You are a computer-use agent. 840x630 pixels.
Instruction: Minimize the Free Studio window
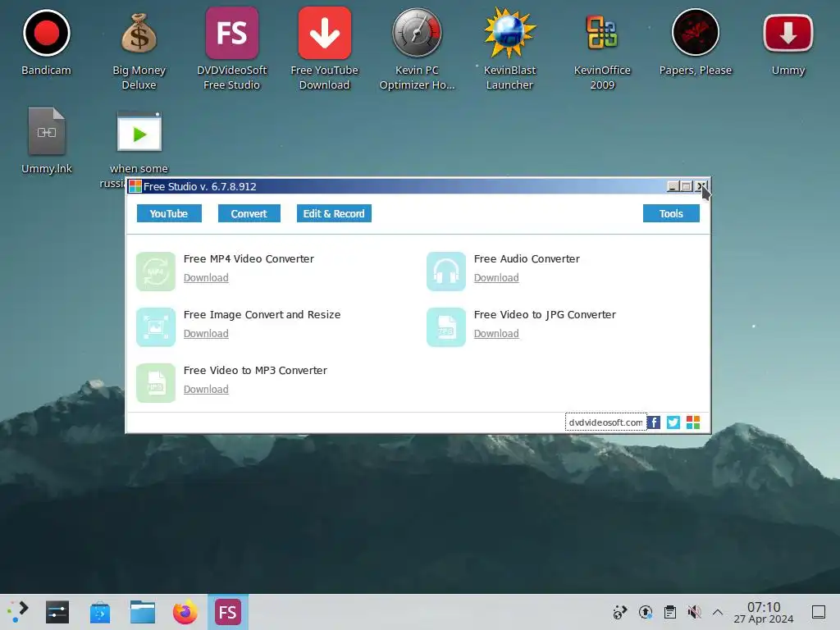pos(673,186)
